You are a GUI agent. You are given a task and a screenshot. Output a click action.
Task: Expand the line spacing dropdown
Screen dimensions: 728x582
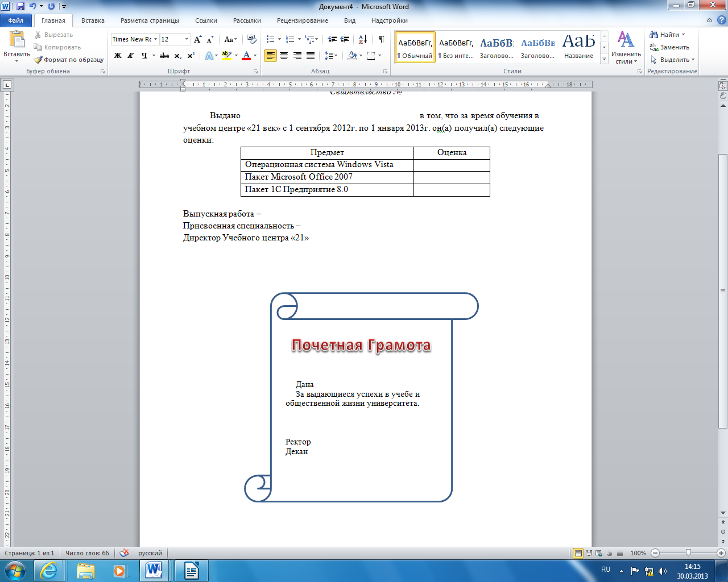click(331, 56)
